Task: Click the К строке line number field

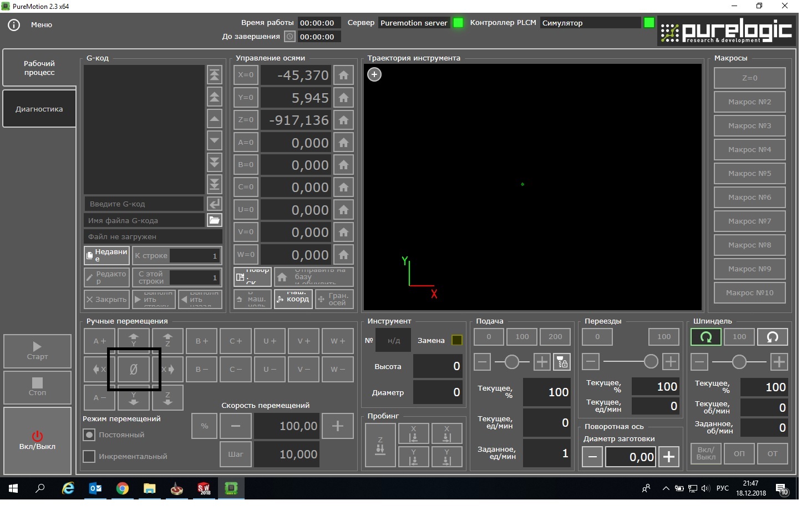Action: (195, 256)
